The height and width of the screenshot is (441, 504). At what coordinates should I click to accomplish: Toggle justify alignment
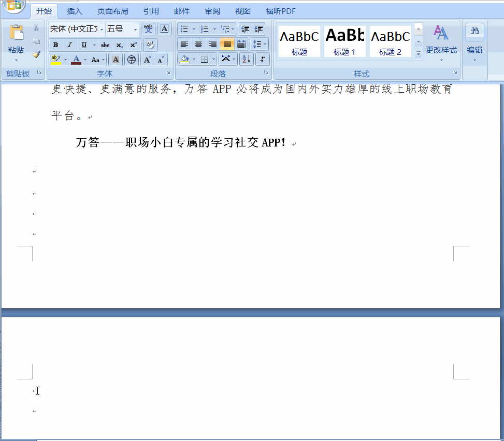point(227,44)
